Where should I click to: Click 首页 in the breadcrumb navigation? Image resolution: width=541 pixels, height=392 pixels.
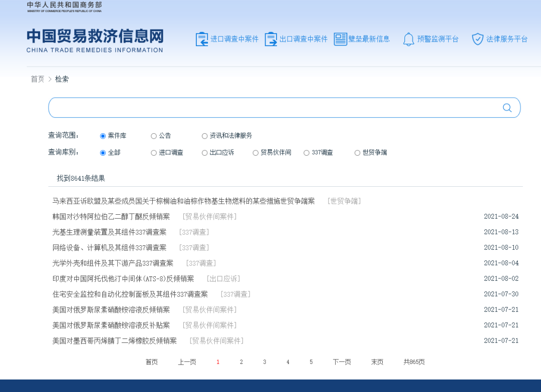pos(37,79)
